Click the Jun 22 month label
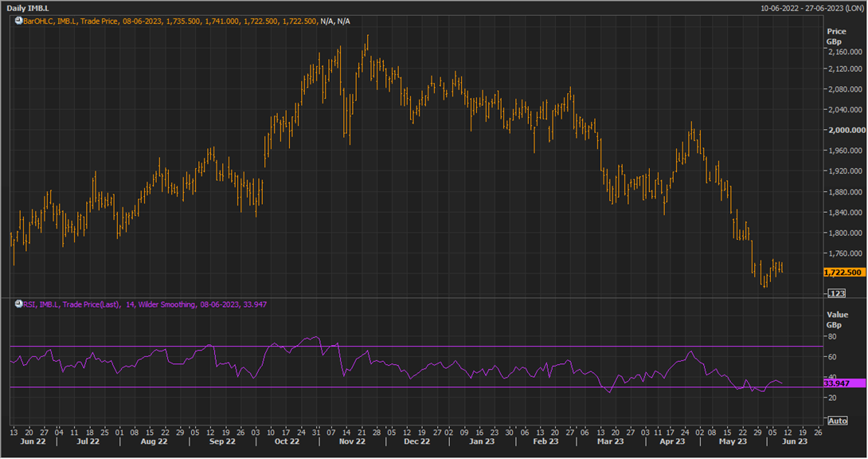Image resolution: width=868 pixels, height=459 pixels. click(x=33, y=441)
